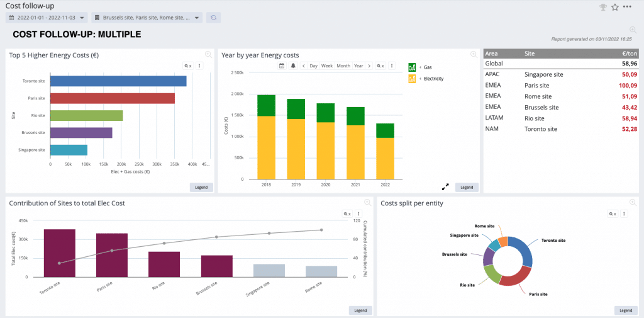The height and width of the screenshot is (318, 644).
Task: Select the Day granularity
Action: click(x=313, y=66)
